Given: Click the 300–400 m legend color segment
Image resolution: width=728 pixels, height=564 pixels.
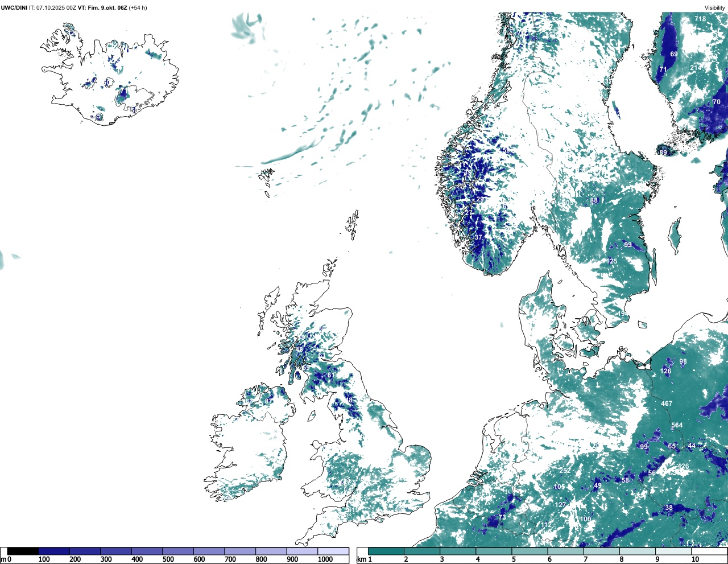Looking at the screenshot, I should 116,551.
